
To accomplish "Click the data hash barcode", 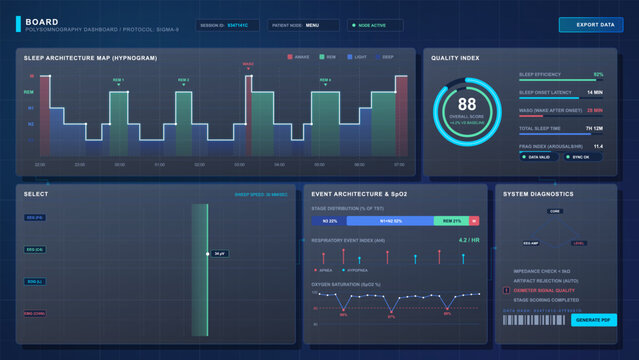I will click(x=534, y=320).
